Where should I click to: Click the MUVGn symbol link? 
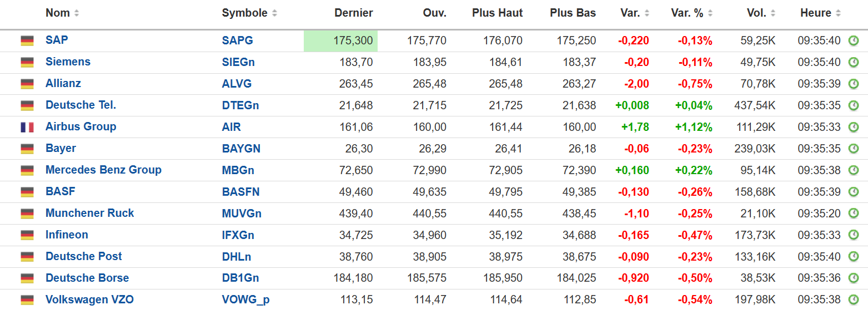click(x=242, y=214)
